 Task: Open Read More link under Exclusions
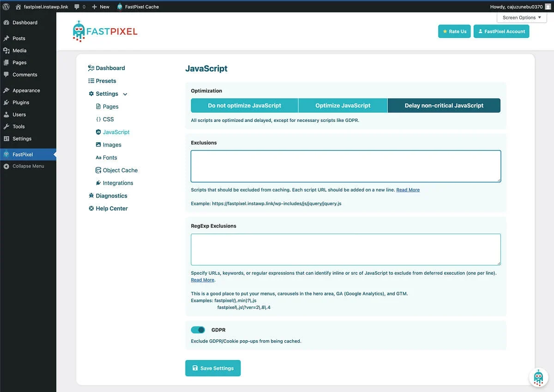point(408,190)
